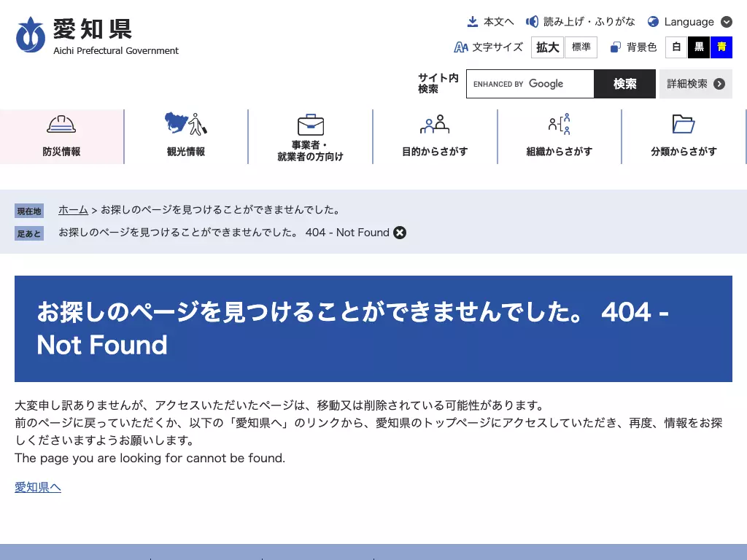This screenshot has width=747, height=560.
Task: Click the サイト内検索 label
Action: click(x=438, y=83)
